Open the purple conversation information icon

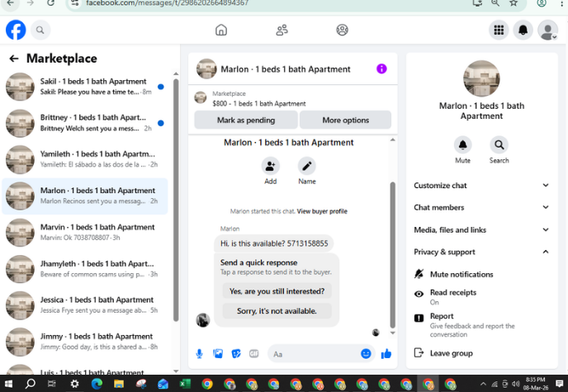[x=381, y=68]
